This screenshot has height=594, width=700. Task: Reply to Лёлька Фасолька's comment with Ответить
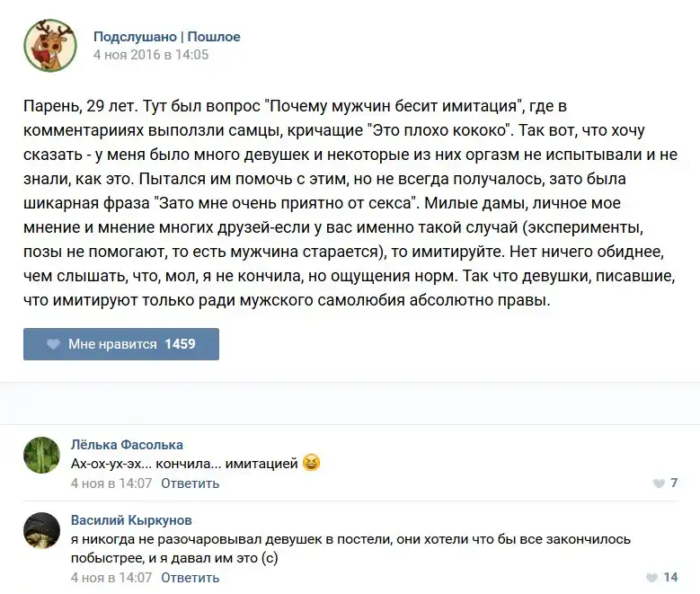(x=191, y=483)
